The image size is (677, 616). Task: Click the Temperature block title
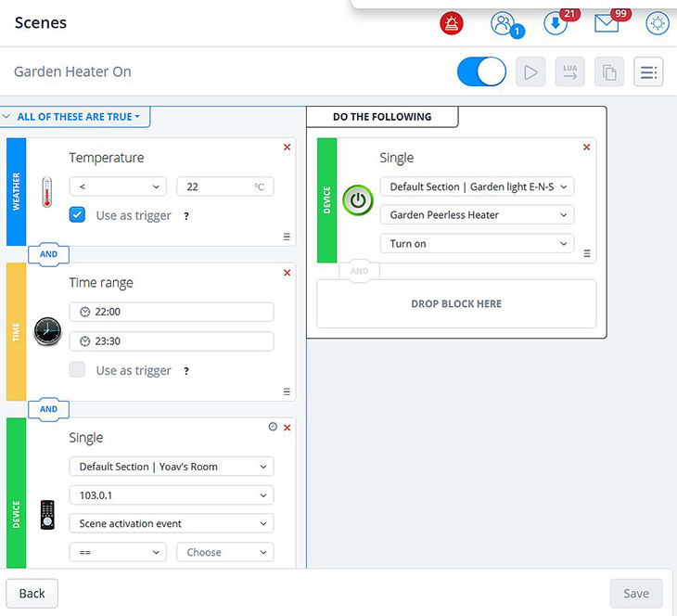coord(107,158)
